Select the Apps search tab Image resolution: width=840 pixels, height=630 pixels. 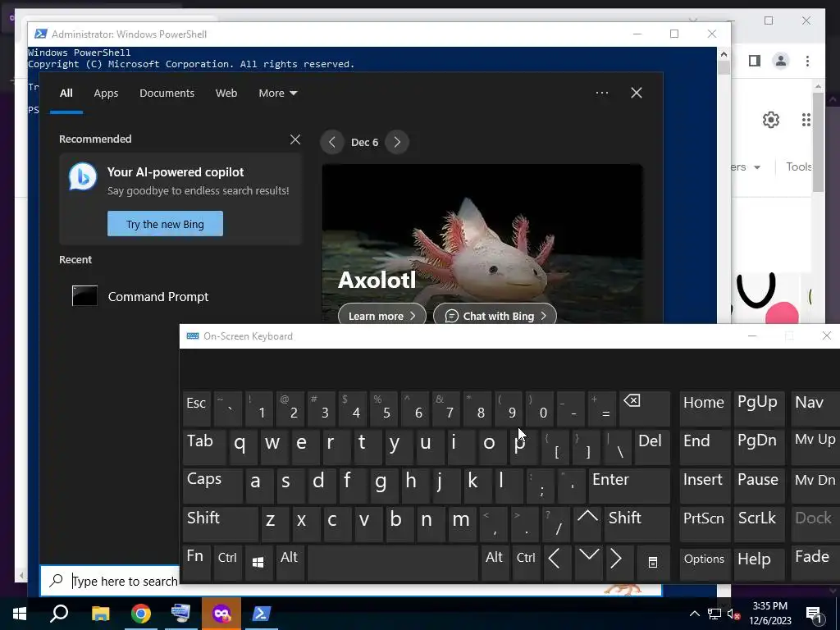click(x=106, y=94)
